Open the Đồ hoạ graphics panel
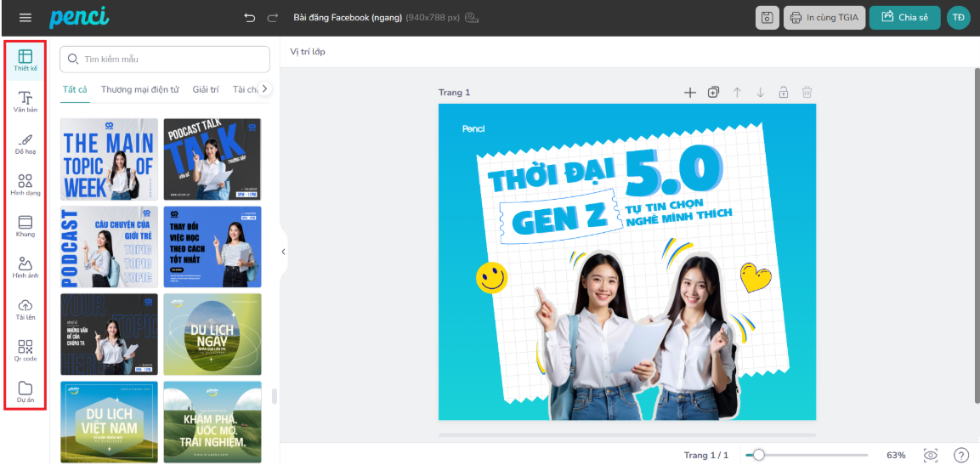Screen dimensions: 980x465 25,143
